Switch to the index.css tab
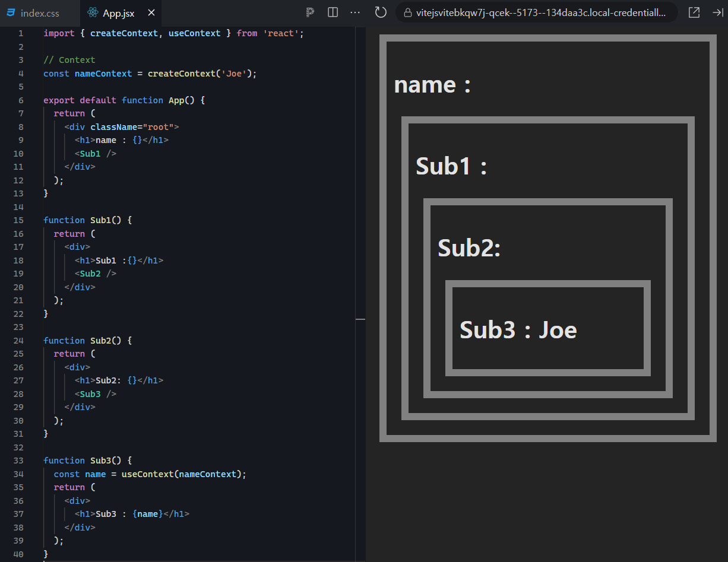 click(39, 12)
